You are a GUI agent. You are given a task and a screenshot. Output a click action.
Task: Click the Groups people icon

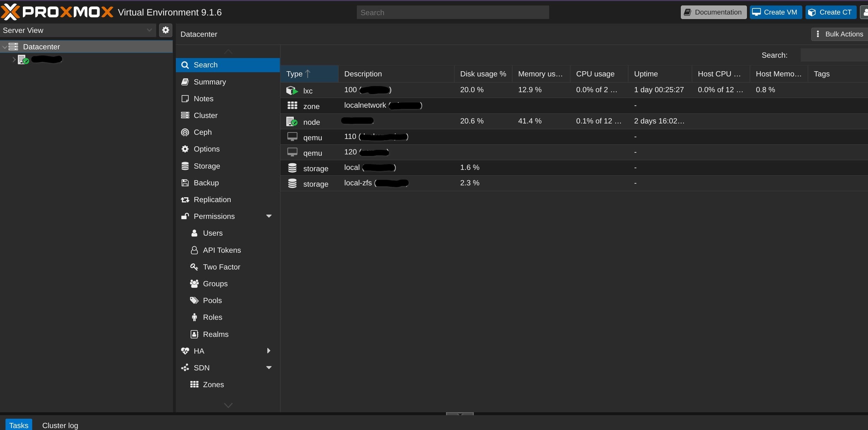(194, 284)
